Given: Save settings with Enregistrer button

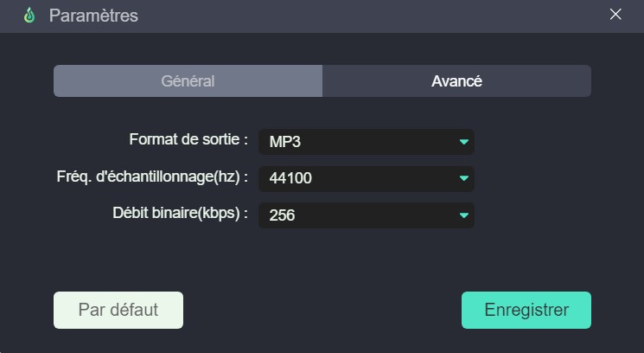Looking at the screenshot, I should [x=526, y=310].
